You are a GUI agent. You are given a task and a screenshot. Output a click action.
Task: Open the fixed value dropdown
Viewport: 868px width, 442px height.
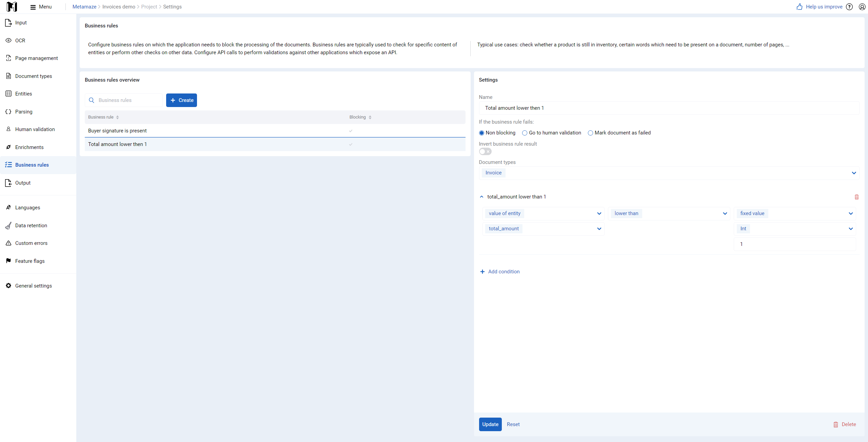tap(795, 213)
